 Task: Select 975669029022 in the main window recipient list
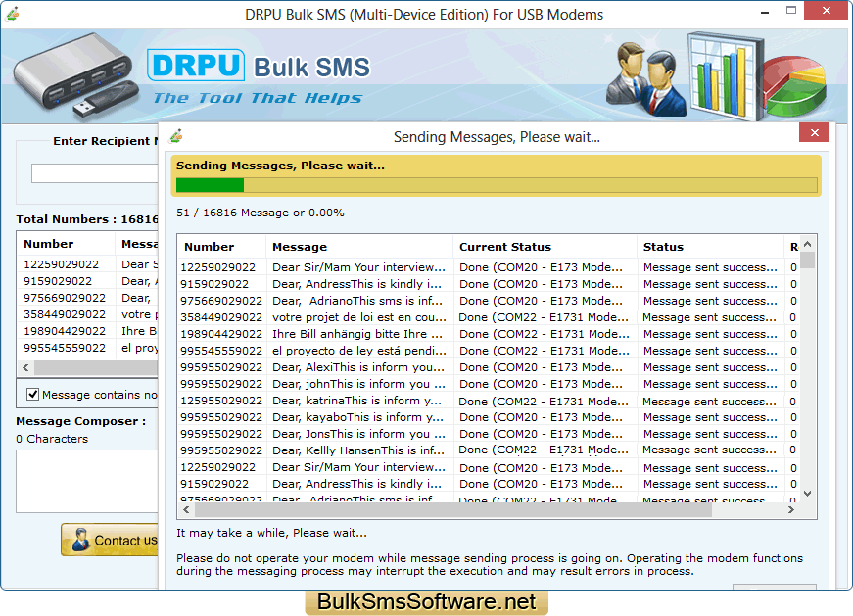pyautogui.click(x=65, y=298)
